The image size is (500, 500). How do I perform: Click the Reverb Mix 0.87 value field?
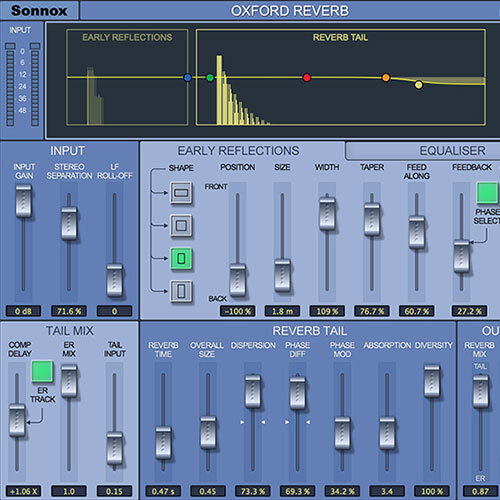tap(481, 491)
